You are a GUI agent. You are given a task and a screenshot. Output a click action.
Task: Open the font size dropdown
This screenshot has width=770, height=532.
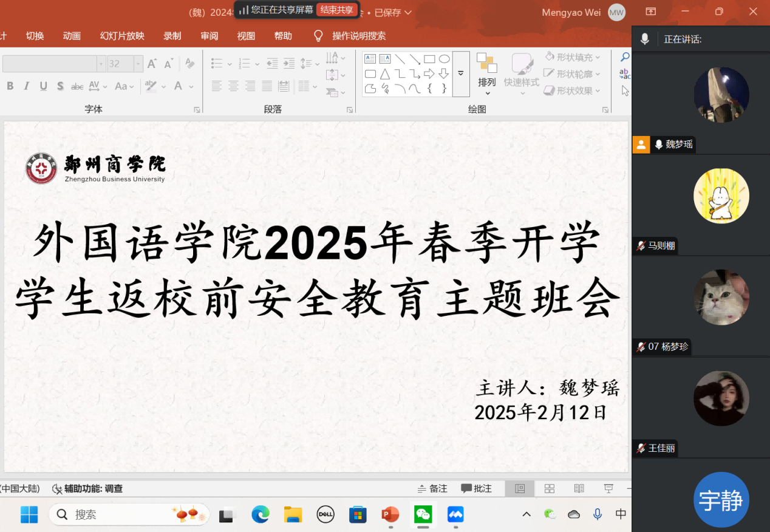138,64
